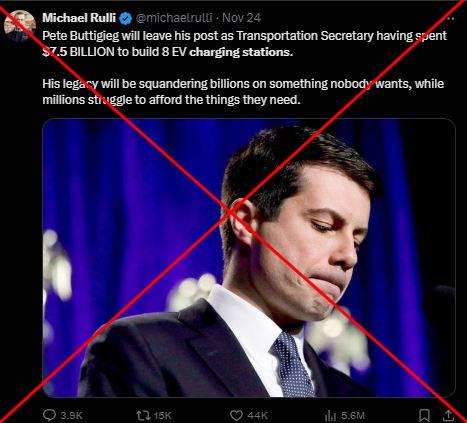Open the view analytics bar chart icon
Image resolution: width=467 pixels, height=423 pixels.
pyautogui.click(x=330, y=416)
